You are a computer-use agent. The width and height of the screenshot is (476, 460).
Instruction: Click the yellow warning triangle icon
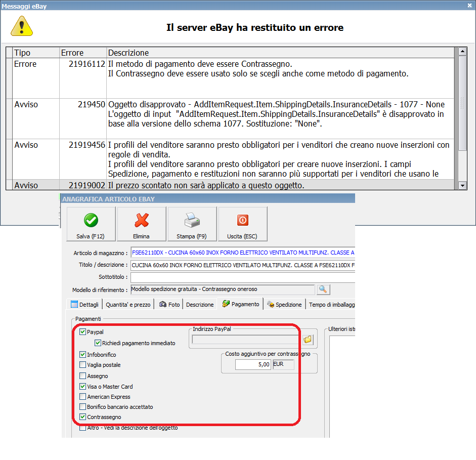(22, 26)
